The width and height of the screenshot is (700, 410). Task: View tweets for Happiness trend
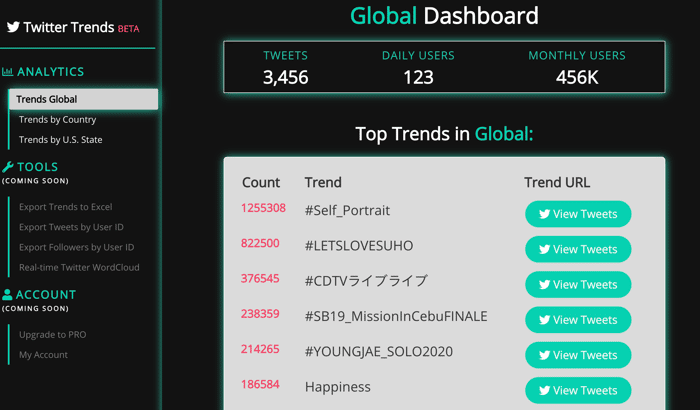pos(578,390)
